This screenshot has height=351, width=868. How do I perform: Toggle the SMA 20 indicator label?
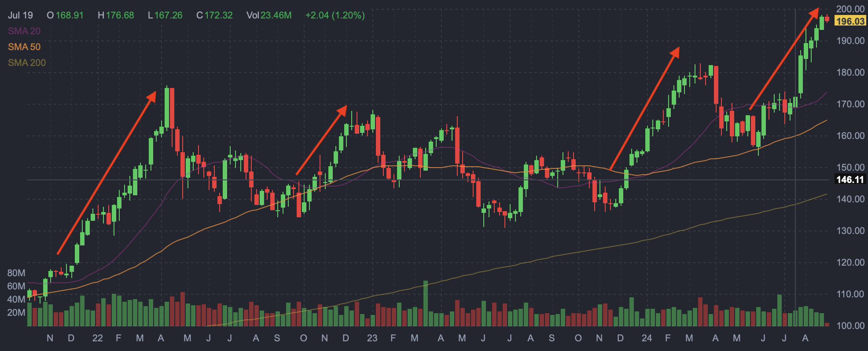tap(24, 31)
